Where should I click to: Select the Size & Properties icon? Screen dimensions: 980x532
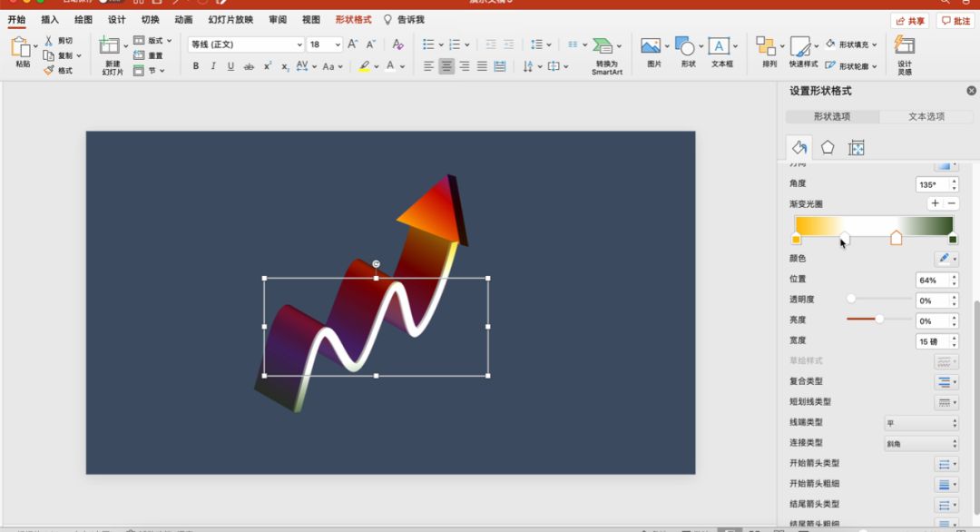pyautogui.click(x=857, y=148)
